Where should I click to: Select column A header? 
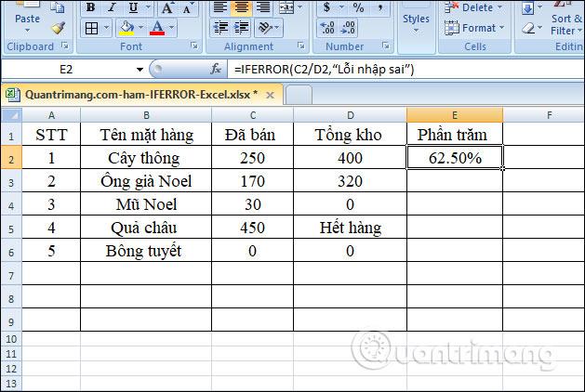click(x=51, y=115)
